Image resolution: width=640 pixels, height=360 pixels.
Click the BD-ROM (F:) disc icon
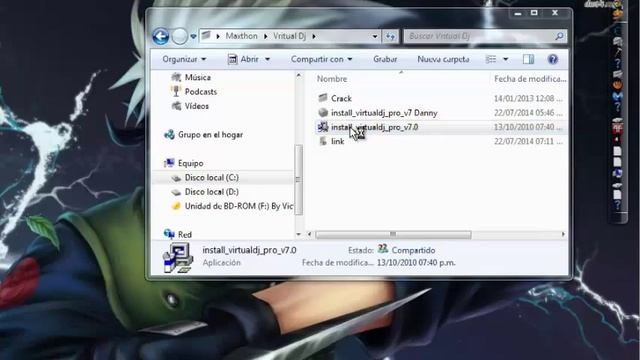pyautogui.click(x=176, y=206)
